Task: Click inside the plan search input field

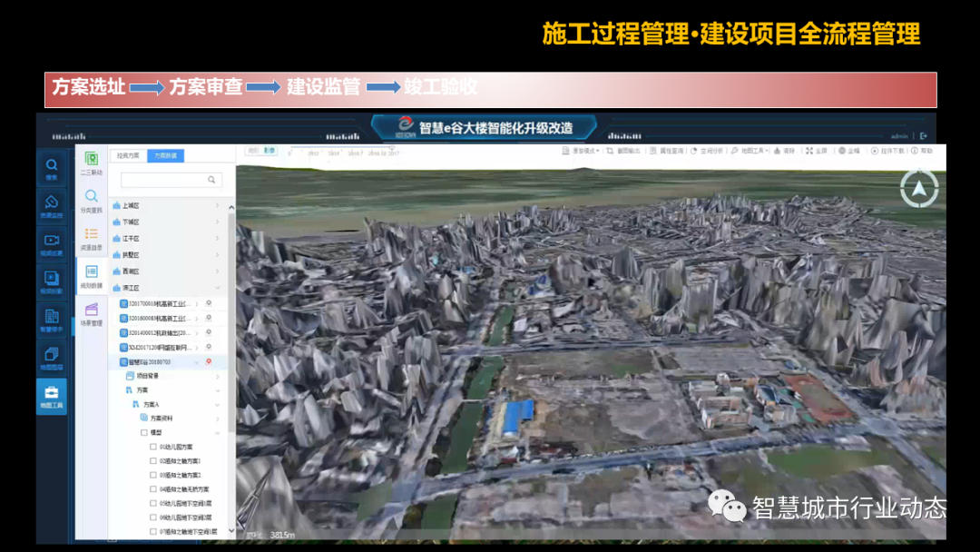Action: tap(171, 180)
